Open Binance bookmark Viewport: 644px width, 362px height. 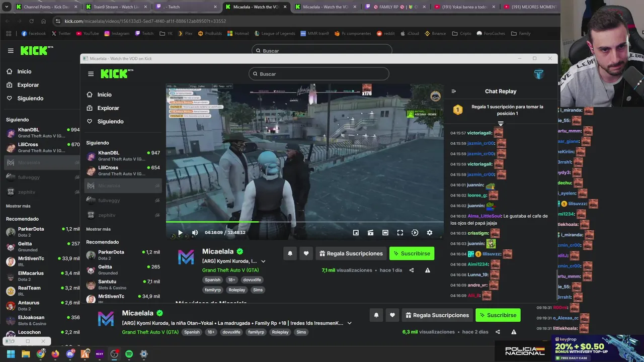[435, 34]
